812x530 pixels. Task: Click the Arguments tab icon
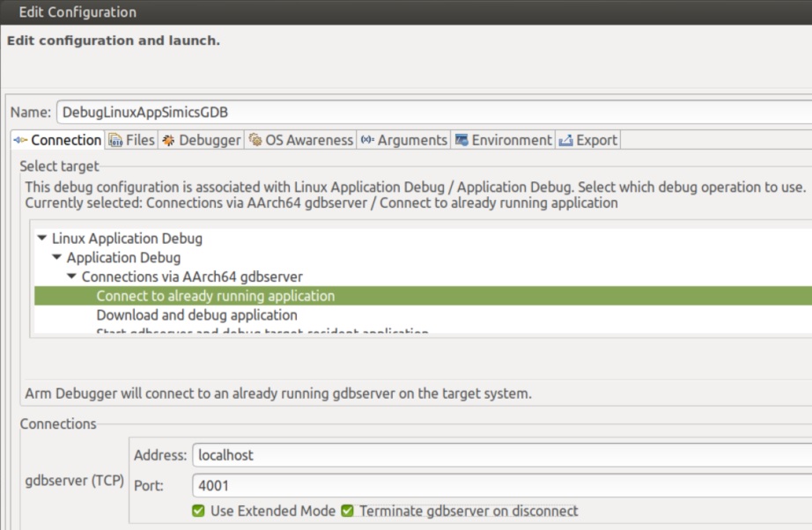point(367,140)
